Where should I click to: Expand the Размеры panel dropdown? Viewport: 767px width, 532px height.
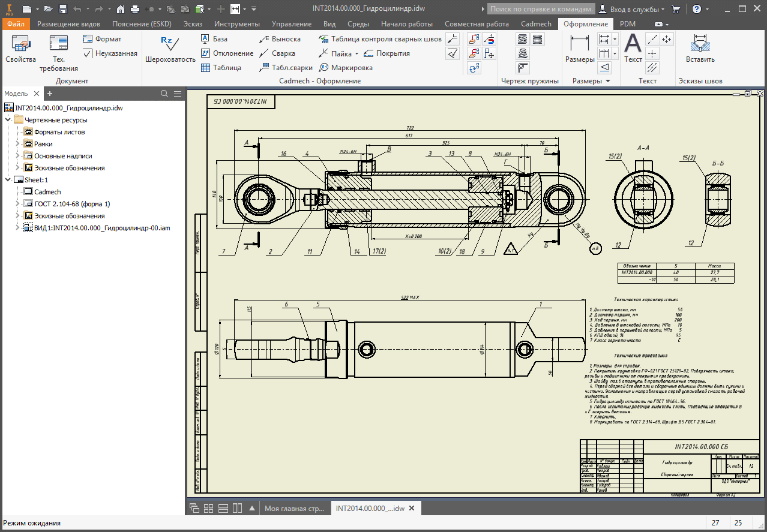(x=607, y=81)
